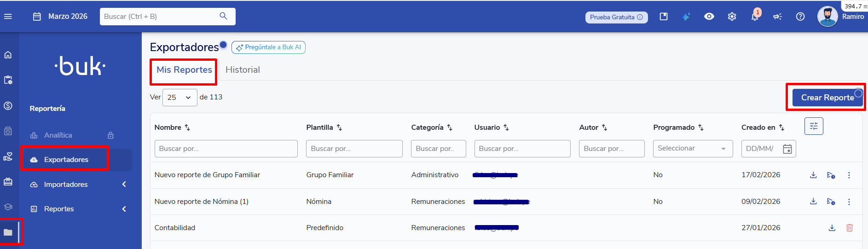This screenshot has height=249, width=868.
Task: Open the Programado Seleccionar dropdown
Action: coord(692,149)
